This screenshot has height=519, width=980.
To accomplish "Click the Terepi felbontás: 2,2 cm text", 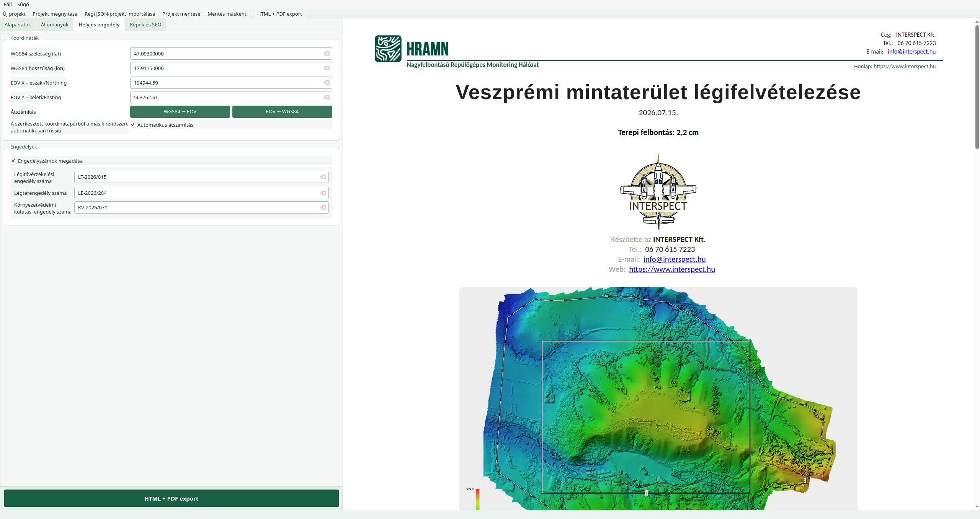I will pyautogui.click(x=658, y=132).
